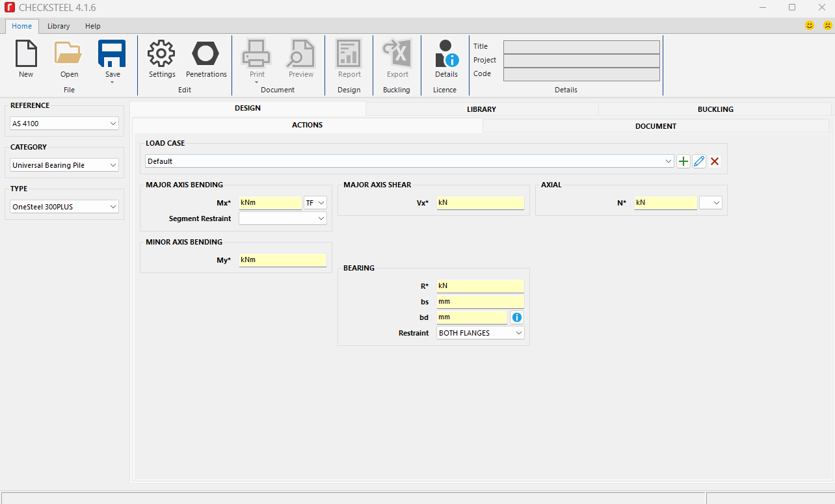Open the TYPE OneSteel 300PLUS dropdown
835x504 pixels.
tap(64, 207)
